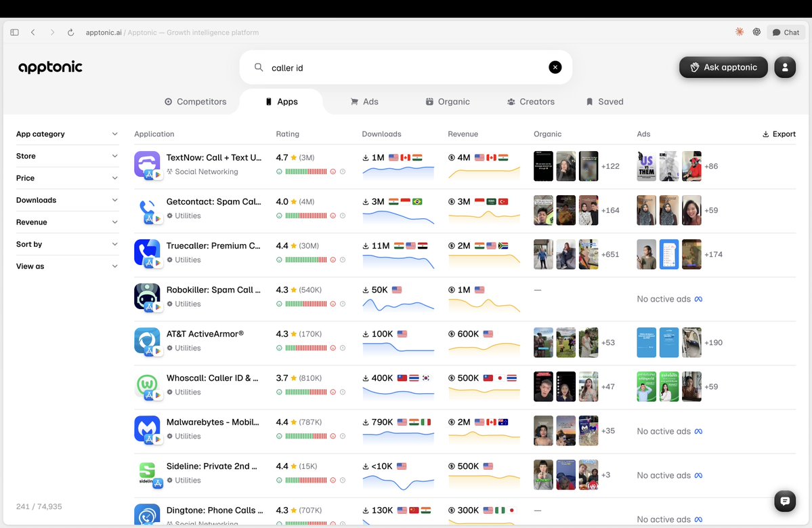This screenshot has width=812, height=528.
Task: Go back with the browser back arrow
Action: pos(33,32)
